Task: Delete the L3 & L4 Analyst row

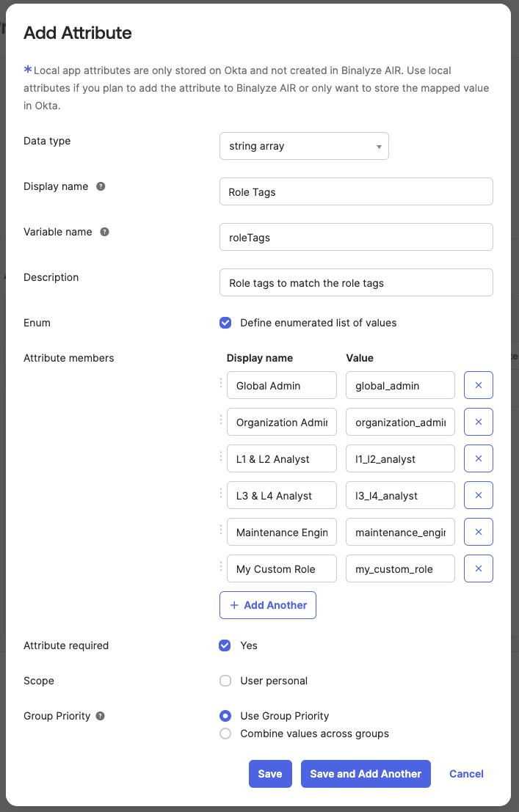Action: pyautogui.click(x=478, y=495)
